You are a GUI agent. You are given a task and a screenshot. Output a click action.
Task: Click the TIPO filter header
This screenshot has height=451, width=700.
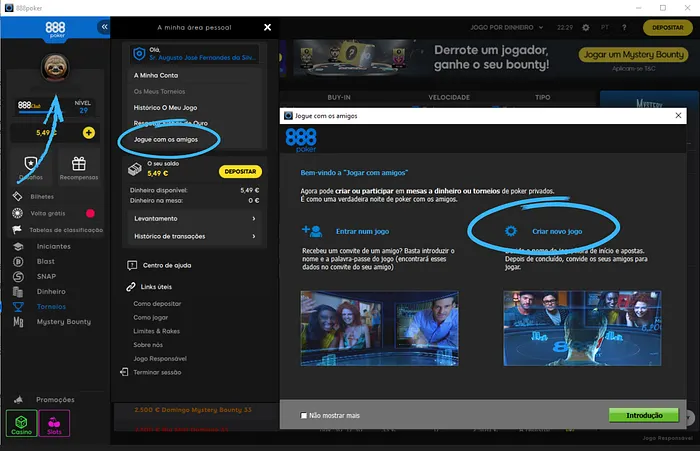(x=542, y=97)
